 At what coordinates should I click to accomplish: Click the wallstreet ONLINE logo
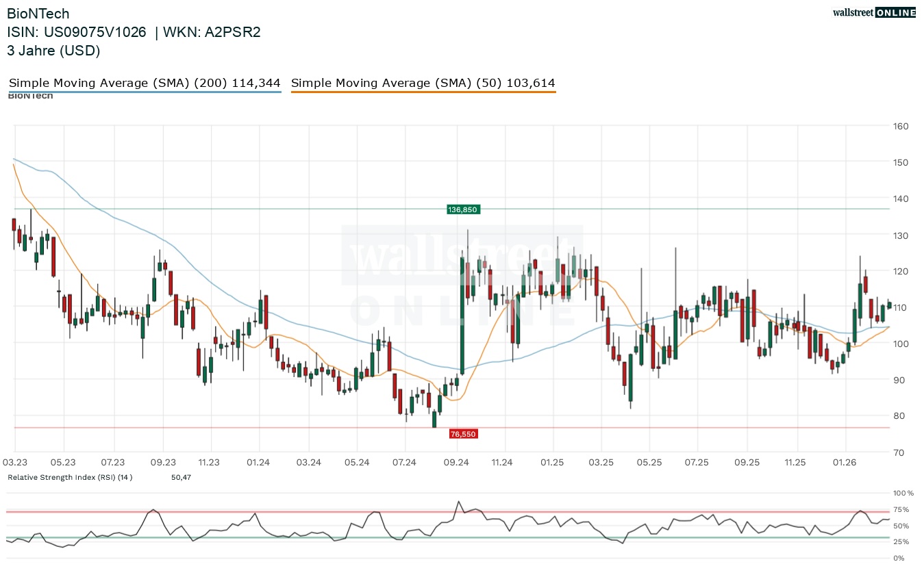[x=873, y=12]
